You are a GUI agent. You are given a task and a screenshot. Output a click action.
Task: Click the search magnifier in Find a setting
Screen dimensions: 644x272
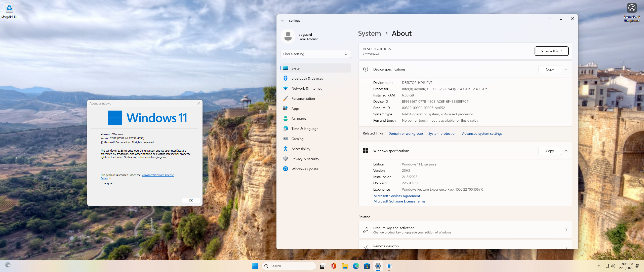coord(346,54)
